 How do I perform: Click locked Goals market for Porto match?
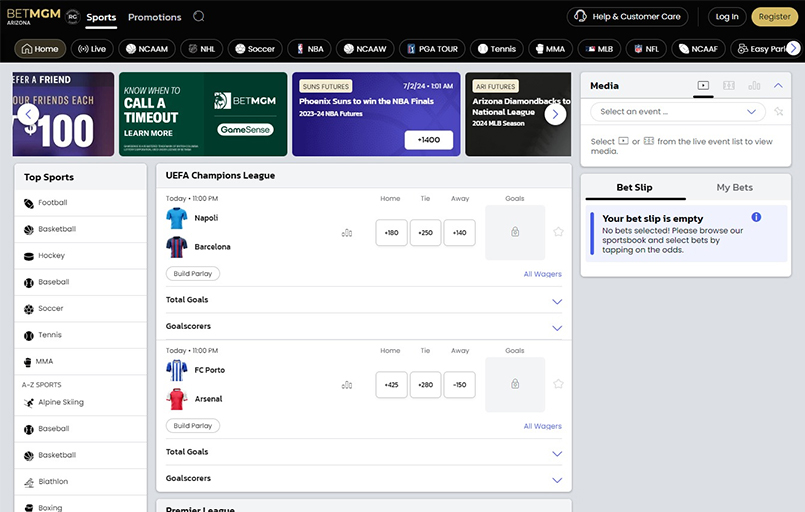[x=515, y=384]
